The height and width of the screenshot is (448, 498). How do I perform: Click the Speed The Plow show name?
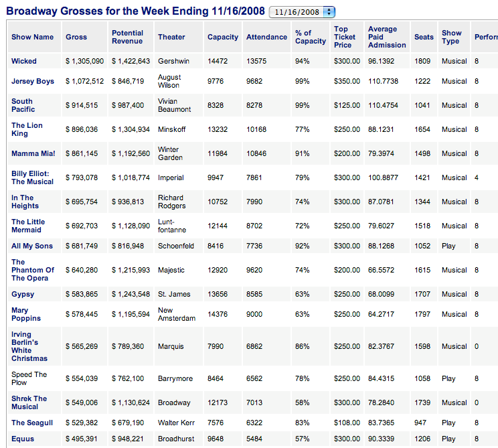(29, 378)
